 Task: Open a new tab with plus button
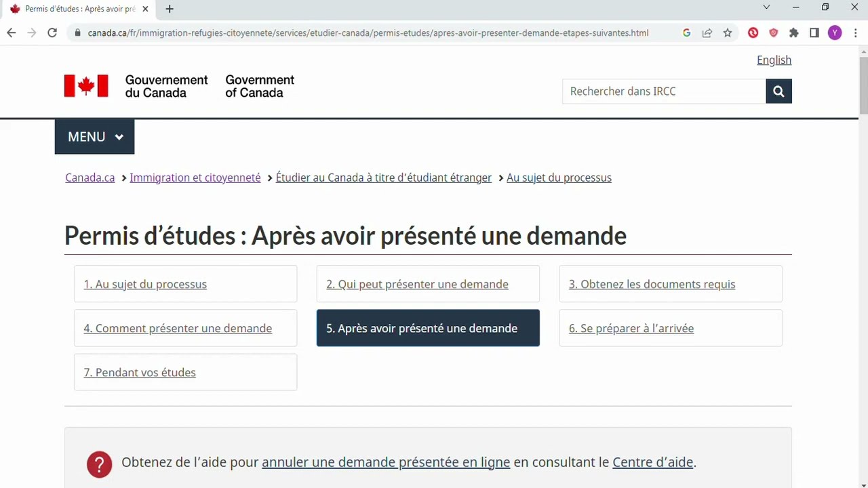(x=170, y=9)
